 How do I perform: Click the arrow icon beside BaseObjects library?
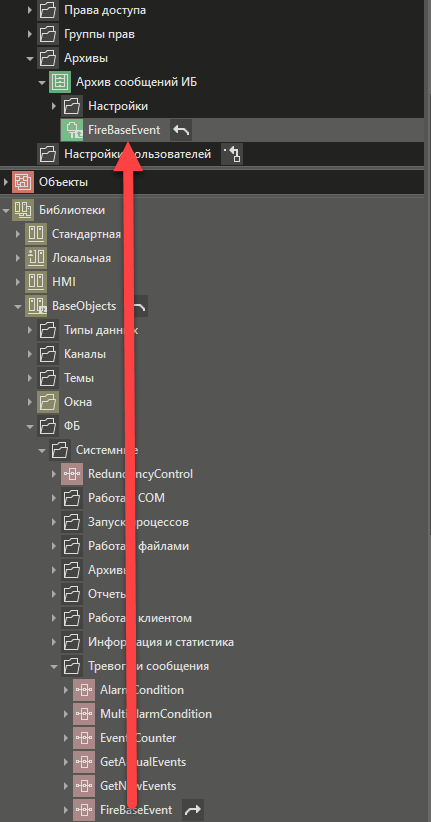138,306
